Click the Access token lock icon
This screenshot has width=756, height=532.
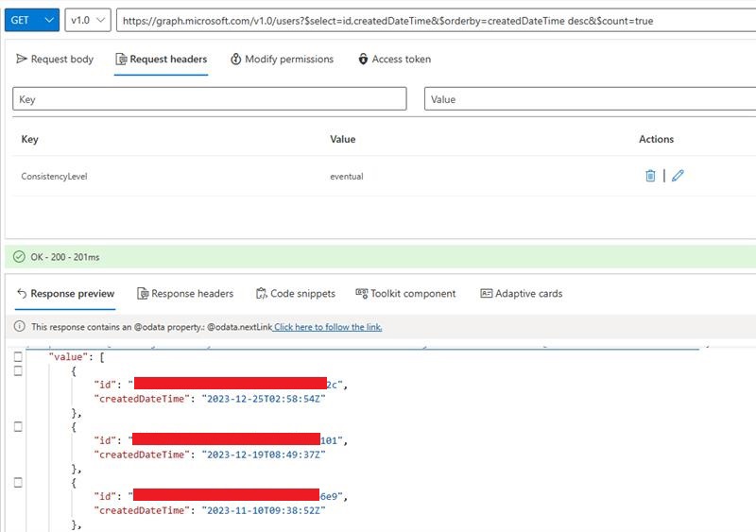[363, 59]
